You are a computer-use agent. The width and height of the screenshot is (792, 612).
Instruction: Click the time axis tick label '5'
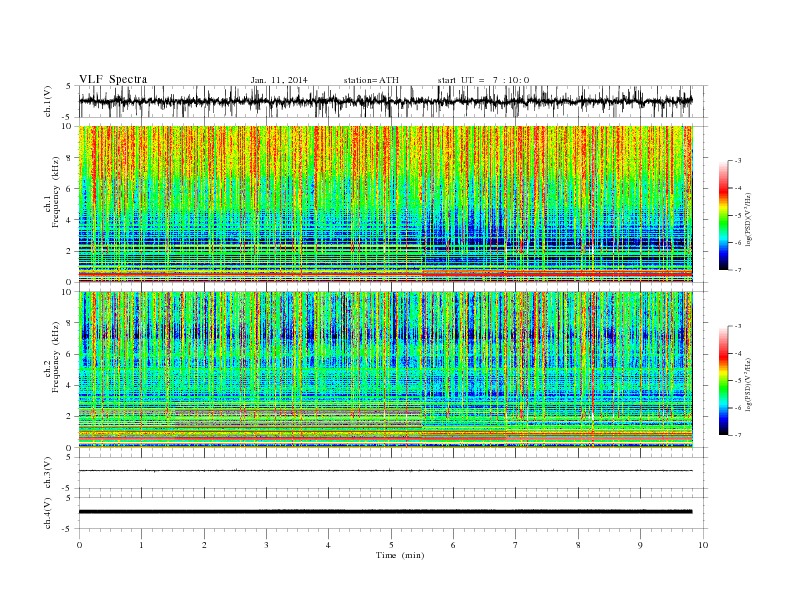(x=391, y=545)
